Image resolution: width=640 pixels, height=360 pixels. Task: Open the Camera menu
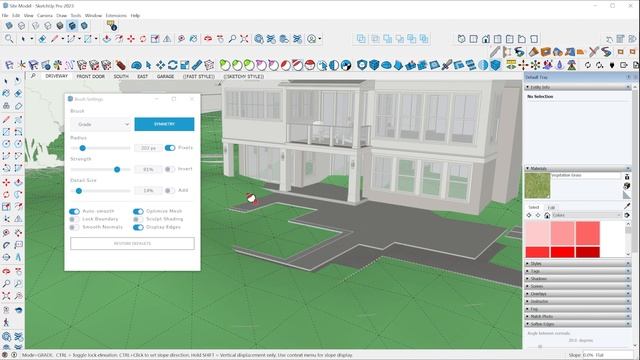(x=44, y=16)
